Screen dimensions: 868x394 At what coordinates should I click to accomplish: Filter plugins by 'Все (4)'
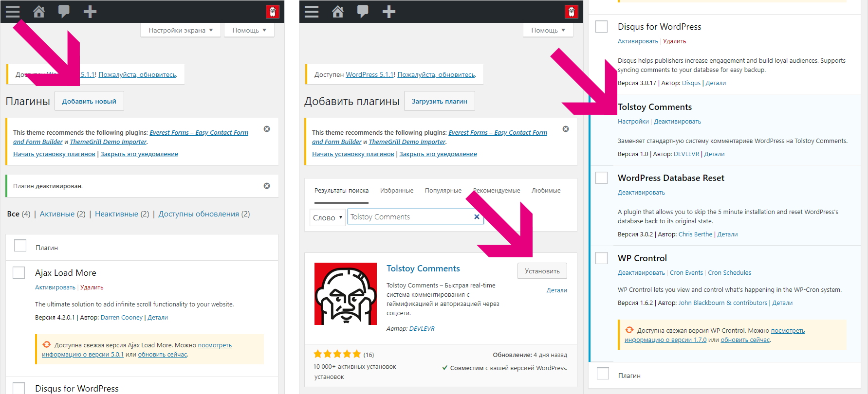pos(18,214)
